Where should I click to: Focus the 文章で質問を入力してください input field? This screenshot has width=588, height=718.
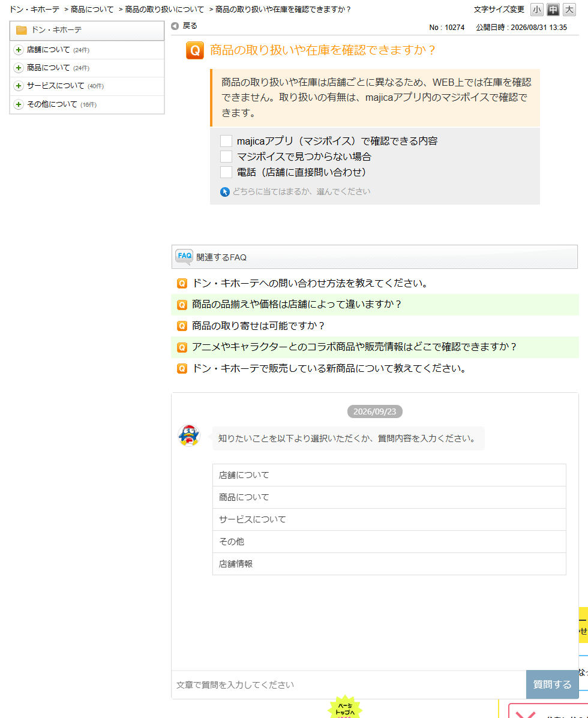349,685
